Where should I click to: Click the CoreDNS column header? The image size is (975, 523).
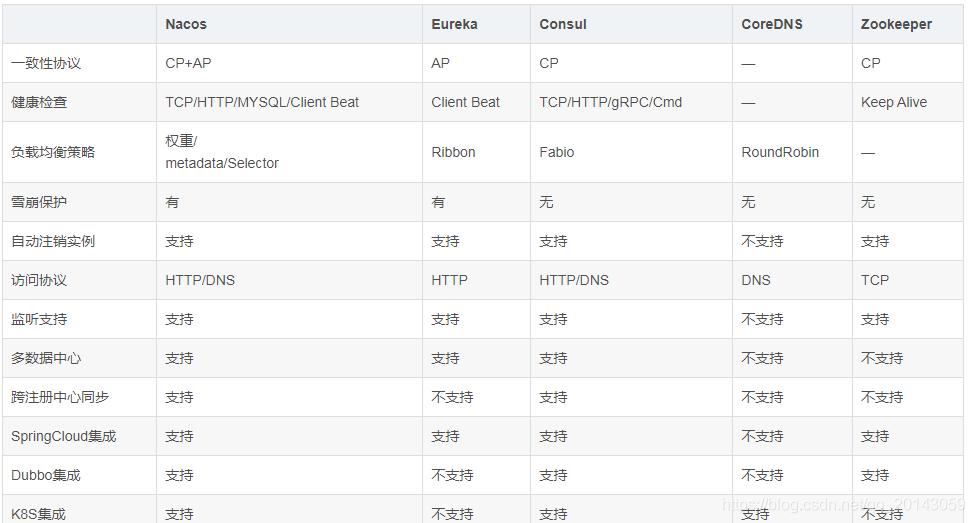[x=772, y=24]
